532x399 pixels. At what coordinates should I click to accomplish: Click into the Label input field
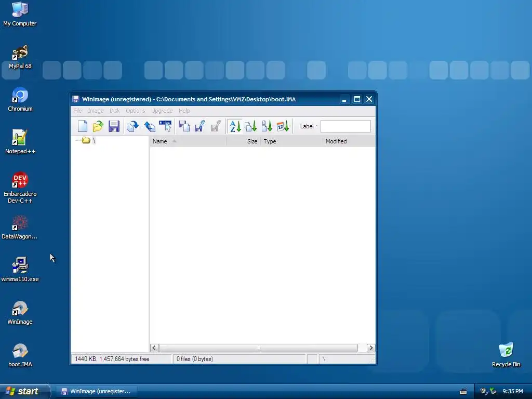(345, 126)
